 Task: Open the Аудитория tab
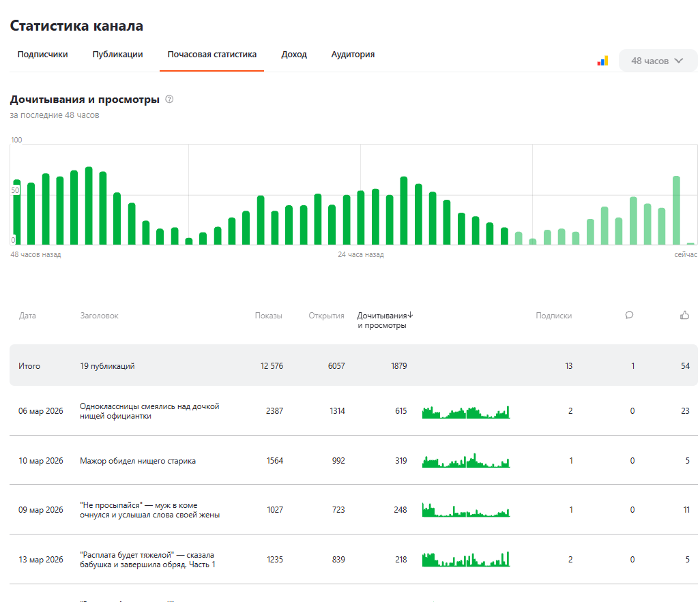(x=353, y=55)
